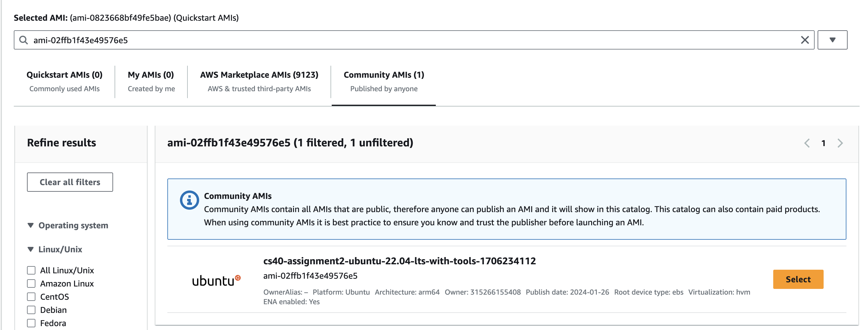Select the cs40-assignment2 Ubuntu AMI
Image resolution: width=868 pixels, height=330 pixels.
point(798,279)
